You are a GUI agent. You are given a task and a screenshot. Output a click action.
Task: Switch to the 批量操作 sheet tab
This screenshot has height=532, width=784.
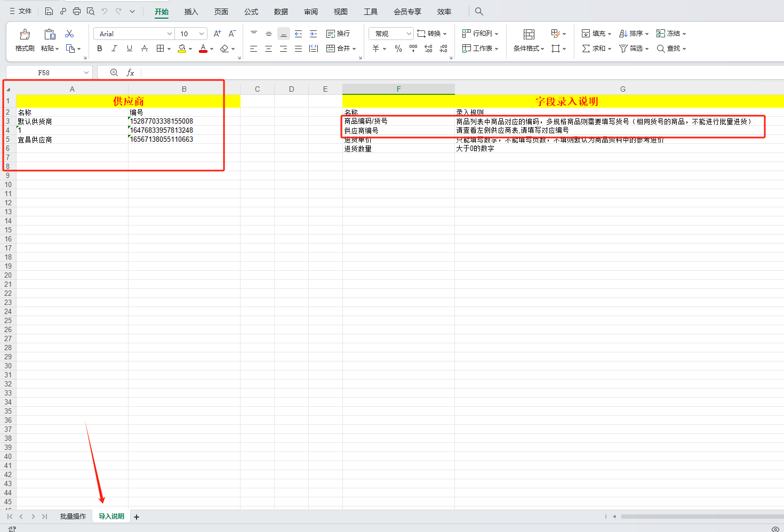click(73, 517)
